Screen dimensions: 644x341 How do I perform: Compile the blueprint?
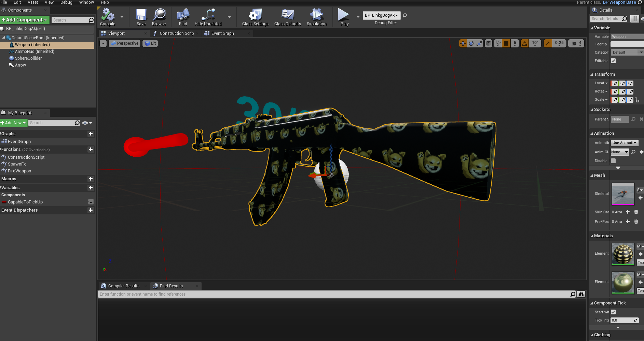[108, 17]
